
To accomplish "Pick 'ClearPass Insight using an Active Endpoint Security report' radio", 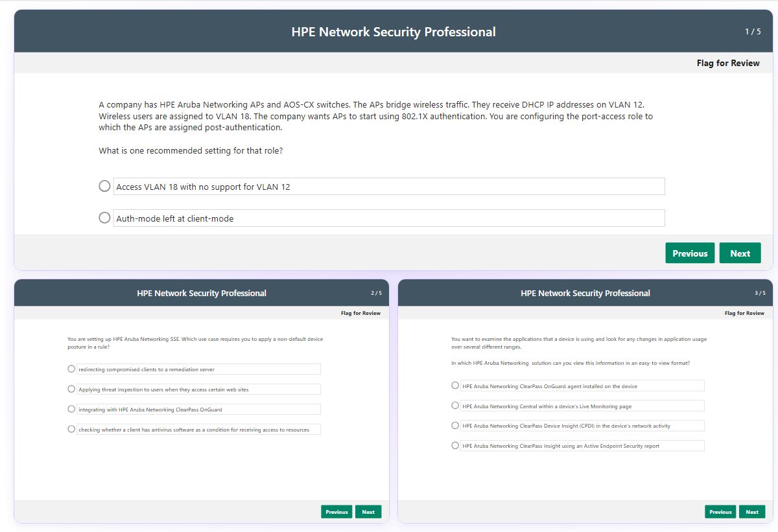I will (x=455, y=446).
